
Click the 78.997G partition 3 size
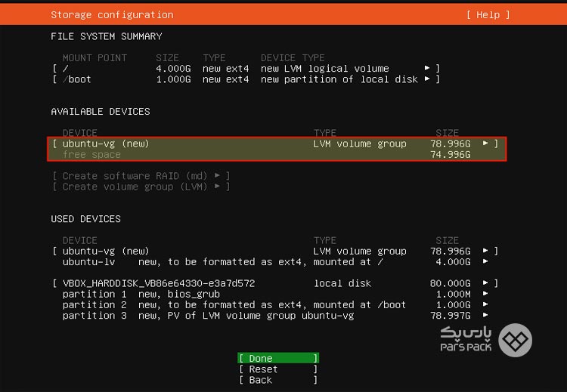pyautogui.click(x=451, y=316)
